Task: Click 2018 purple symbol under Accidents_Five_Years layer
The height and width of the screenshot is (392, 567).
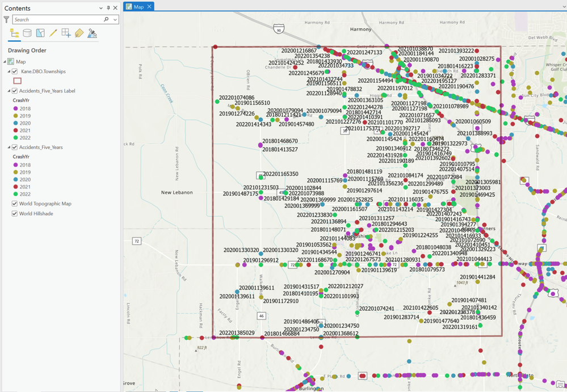Action: tap(15, 165)
